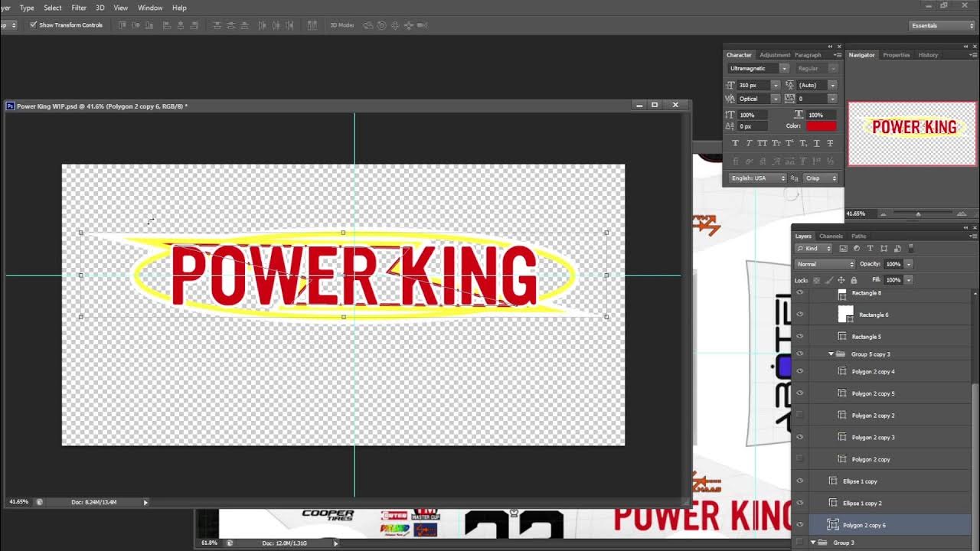Filter layers by pixel layer icon
The image size is (980, 551).
tap(844, 249)
